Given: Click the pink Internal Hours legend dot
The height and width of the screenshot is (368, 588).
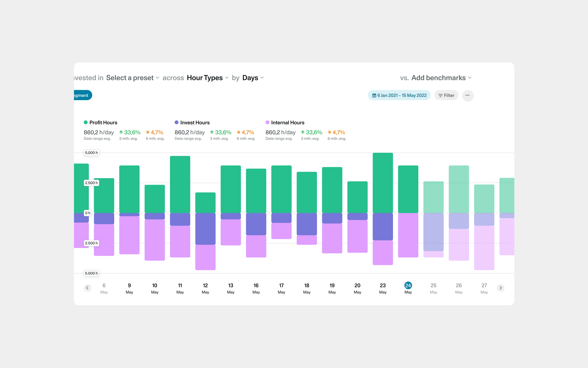Looking at the screenshot, I should click(x=267, y=122).
